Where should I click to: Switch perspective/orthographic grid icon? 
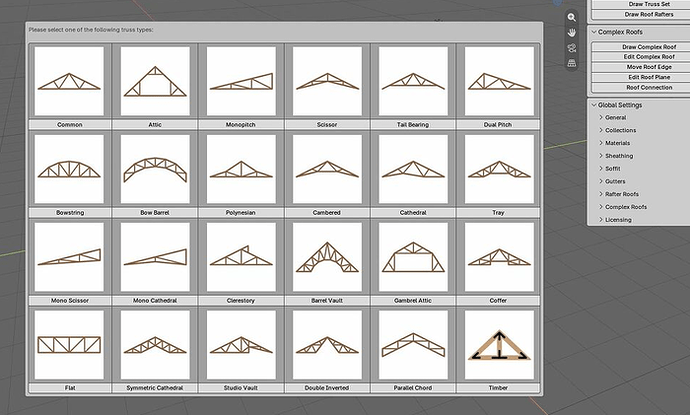[x=572, y=63]
